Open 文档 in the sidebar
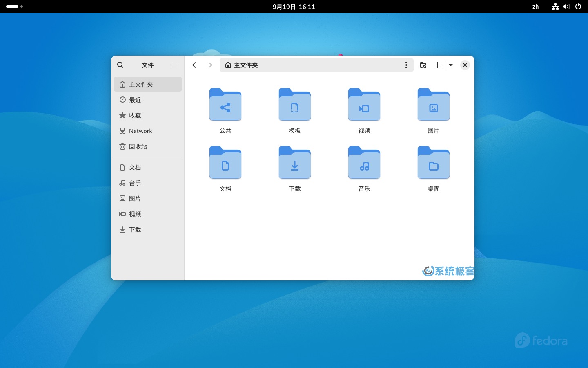The width and height of the screenshot is (588, 368). click(x=148, y=167)
